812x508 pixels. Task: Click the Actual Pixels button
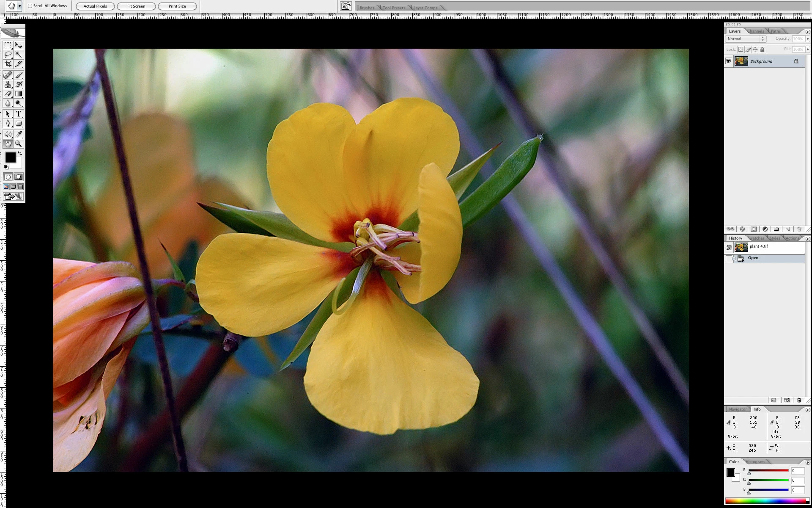coord(95,6)
